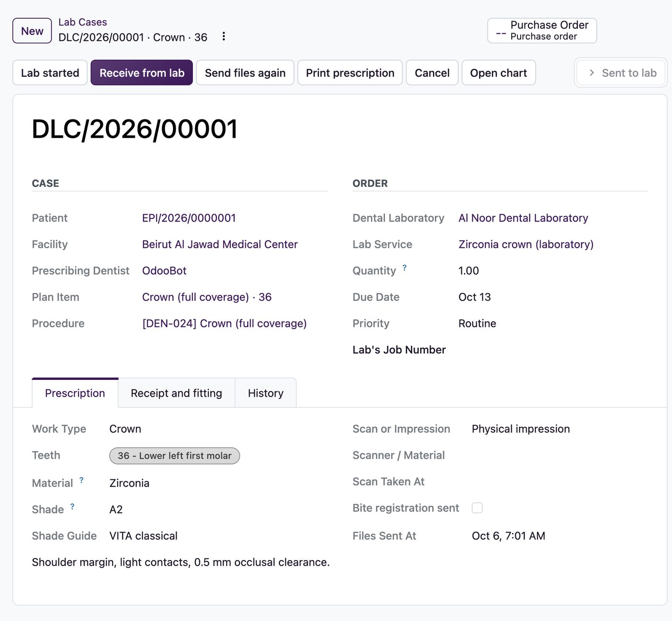Image resolution: width=672 pixels, height=621 pixels.
Task: Click Print prescription button
Action: point(350,73)
